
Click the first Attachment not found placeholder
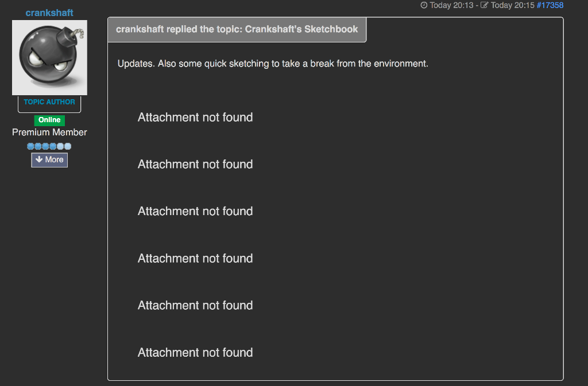195,117
